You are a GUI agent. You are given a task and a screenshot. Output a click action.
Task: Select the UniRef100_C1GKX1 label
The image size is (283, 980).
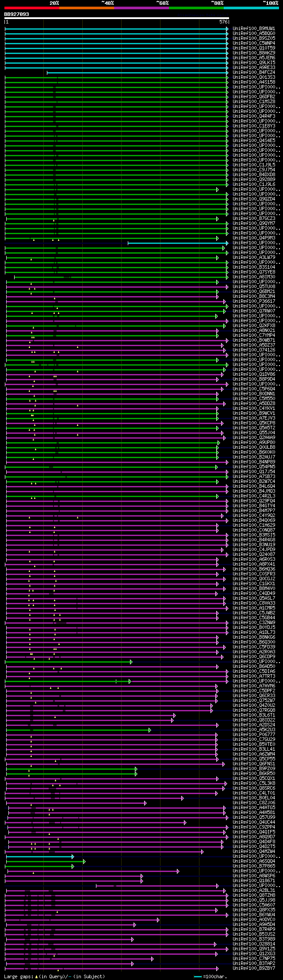(254, 583)
